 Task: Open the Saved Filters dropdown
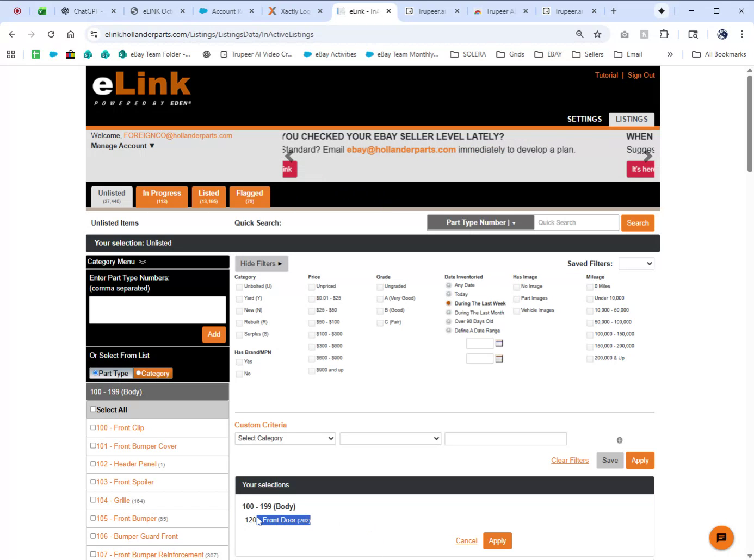pos(636,264)
